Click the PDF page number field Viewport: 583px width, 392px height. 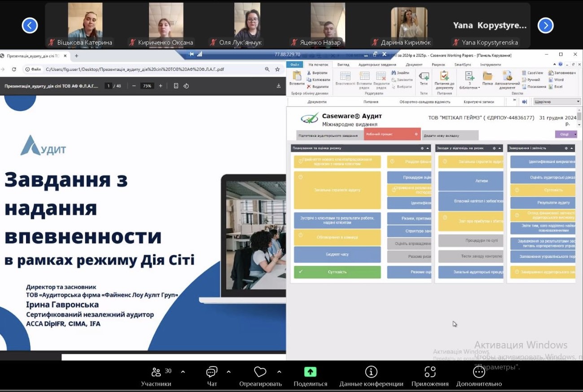(x=108, y=86)
